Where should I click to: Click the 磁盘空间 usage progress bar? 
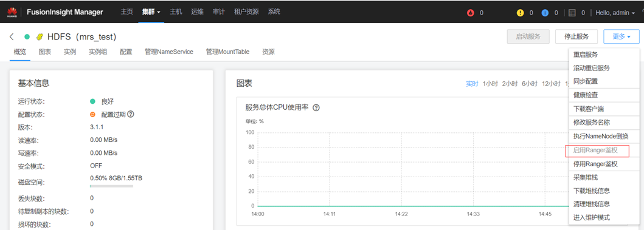111,186
